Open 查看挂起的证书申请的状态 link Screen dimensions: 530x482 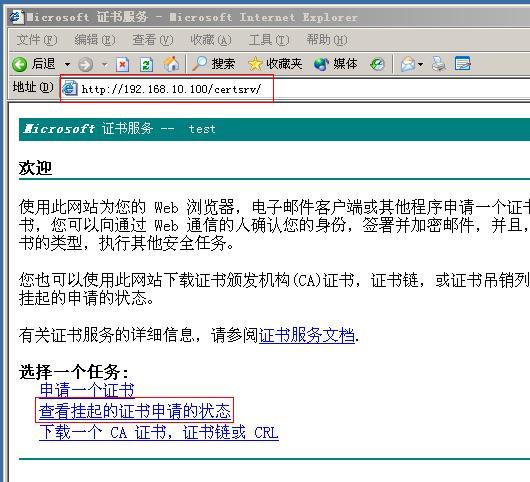(135, 411)
